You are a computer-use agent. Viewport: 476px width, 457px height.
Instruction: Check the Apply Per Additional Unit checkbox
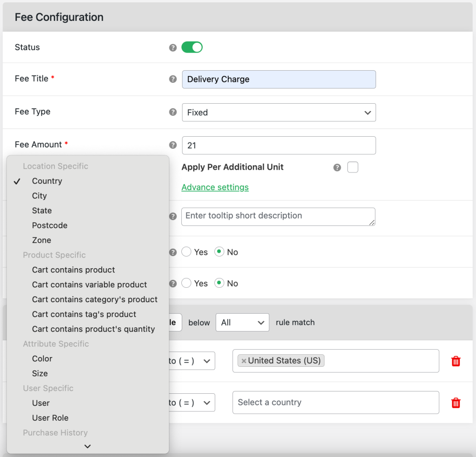[x=352, y=167]
